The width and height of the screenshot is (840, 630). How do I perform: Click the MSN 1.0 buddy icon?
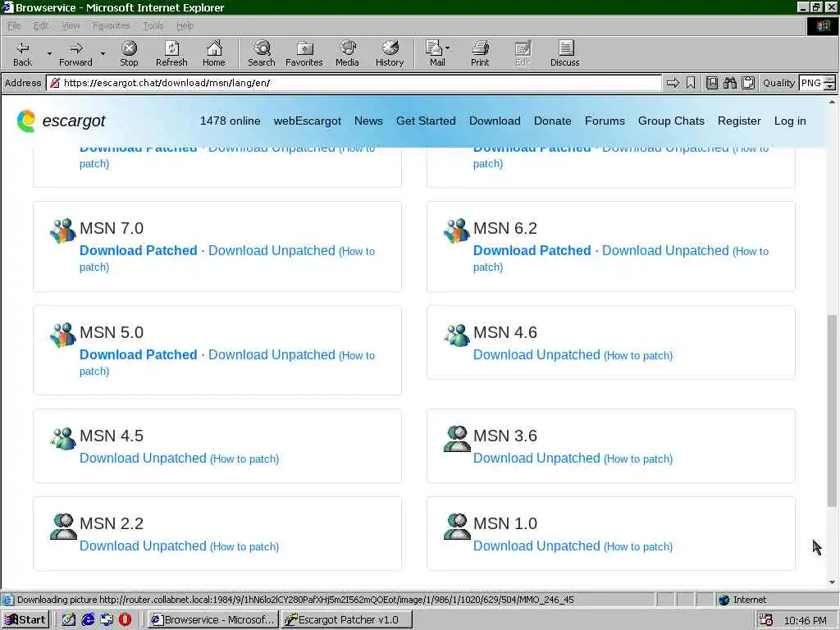pyautogui.click(x=456, y=526)
